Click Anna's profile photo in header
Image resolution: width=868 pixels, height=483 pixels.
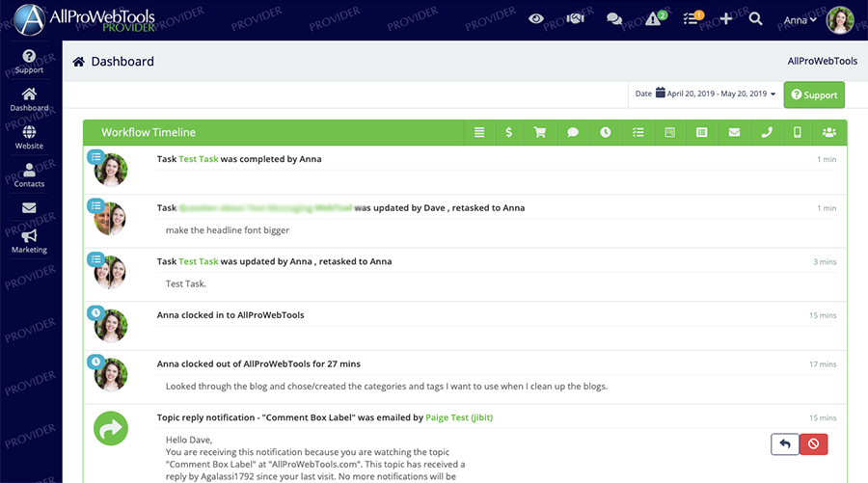(840, 20)
